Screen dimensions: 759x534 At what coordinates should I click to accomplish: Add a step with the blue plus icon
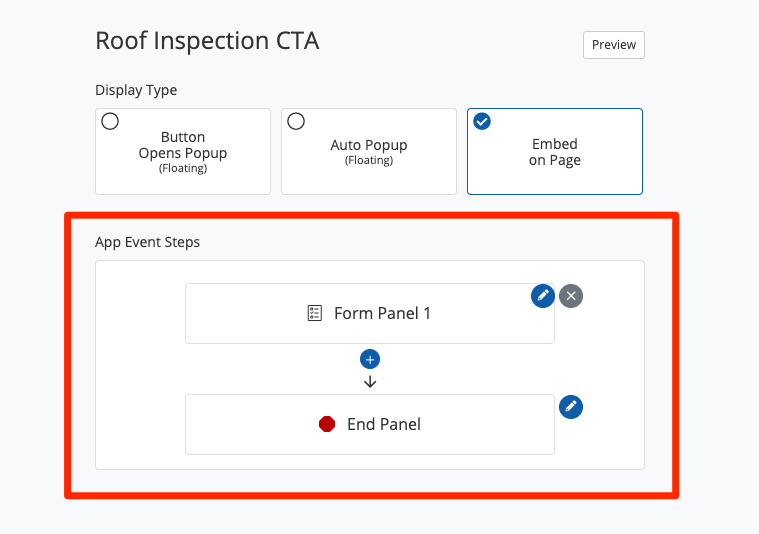click(370, 359)
